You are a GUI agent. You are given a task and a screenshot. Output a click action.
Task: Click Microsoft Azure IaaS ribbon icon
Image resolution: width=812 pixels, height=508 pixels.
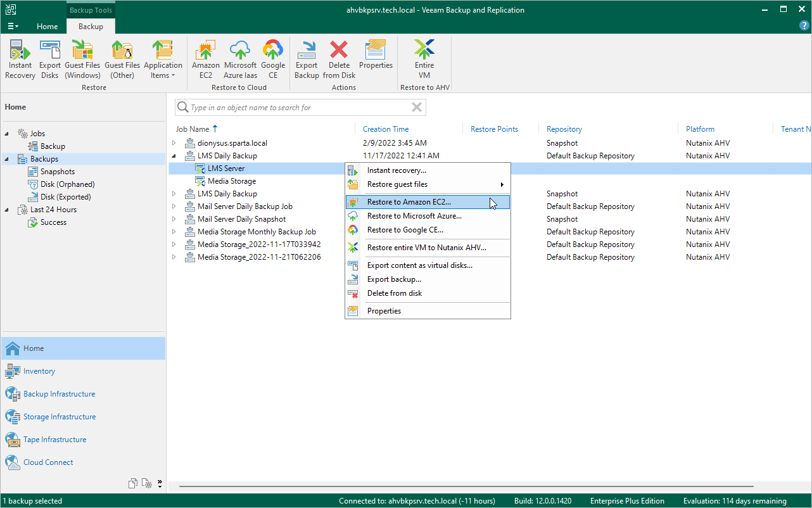tap(240, 60)
